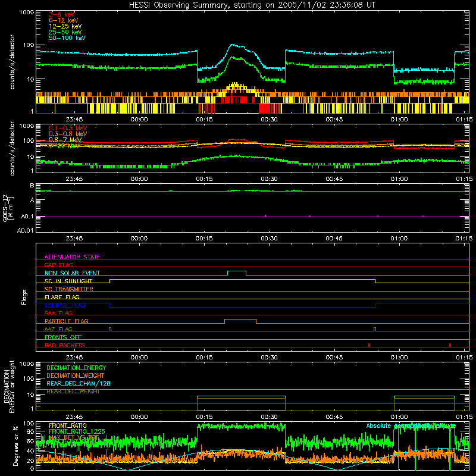Click the raised PARTICLE_FLAG pulse on orange line
This screenshot has height=476, width=476.
tap(240, 320)
